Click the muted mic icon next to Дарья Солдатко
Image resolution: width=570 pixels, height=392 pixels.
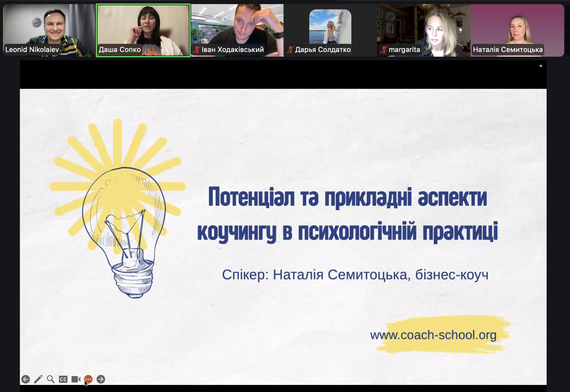pyautogui.click(x=290, y=50)
